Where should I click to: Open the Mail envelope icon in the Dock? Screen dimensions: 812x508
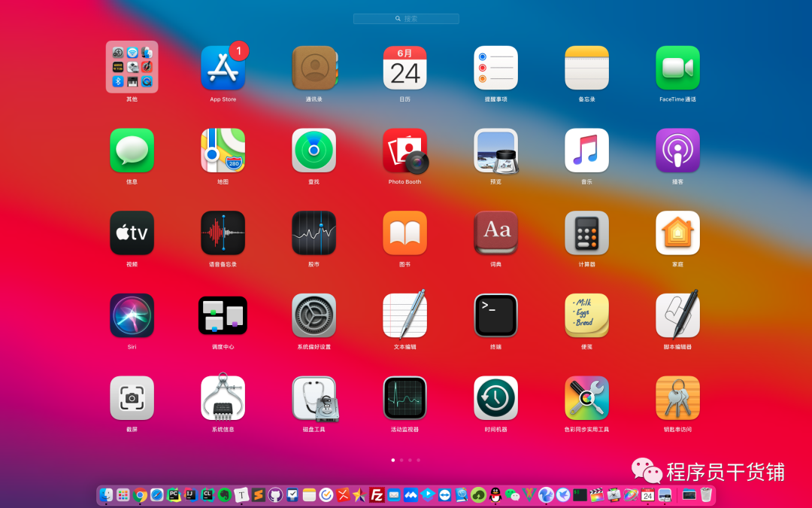(x=394, y=495)
